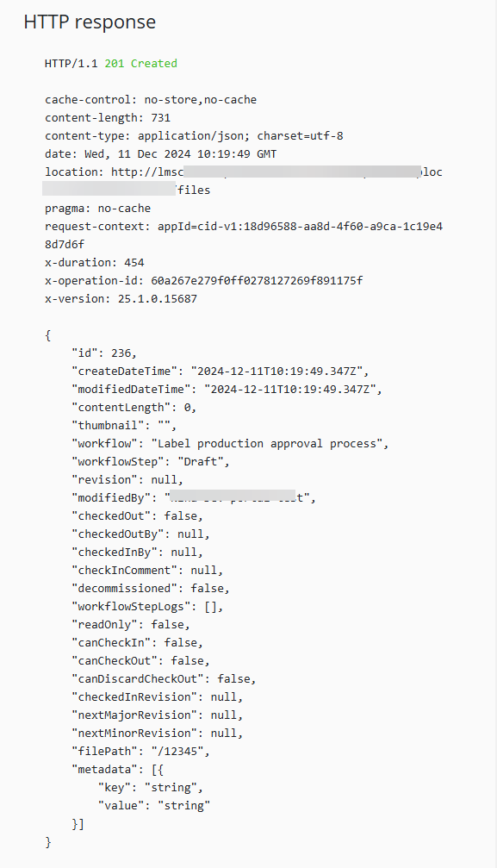This screenshot has width=497, height=868.
Task: Click the canDiscardCheckOut false line
Action: [x=164, y=679]
